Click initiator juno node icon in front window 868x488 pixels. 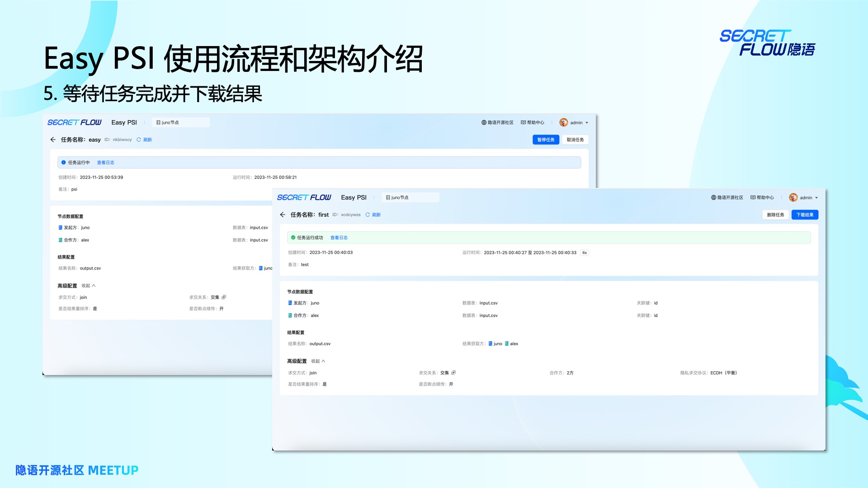coord(290,303)
